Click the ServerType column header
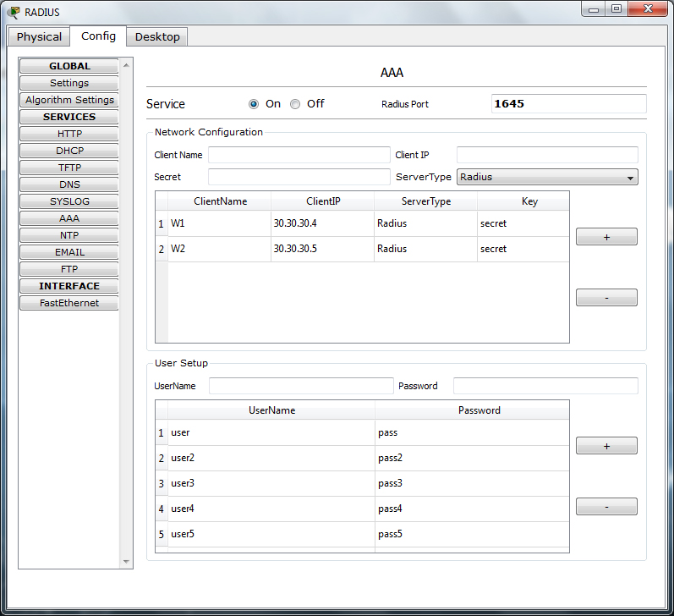This screenshot has width=674, height=616. (426, 201)
